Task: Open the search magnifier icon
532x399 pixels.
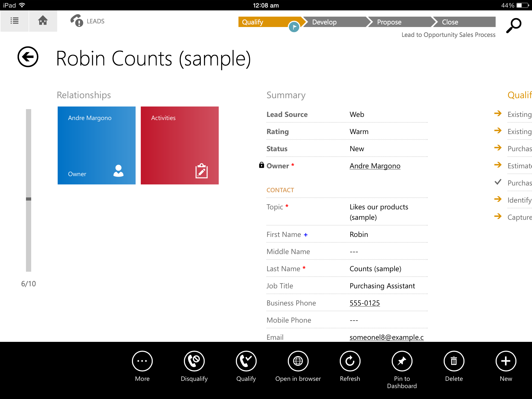Action: click(514, 25)
